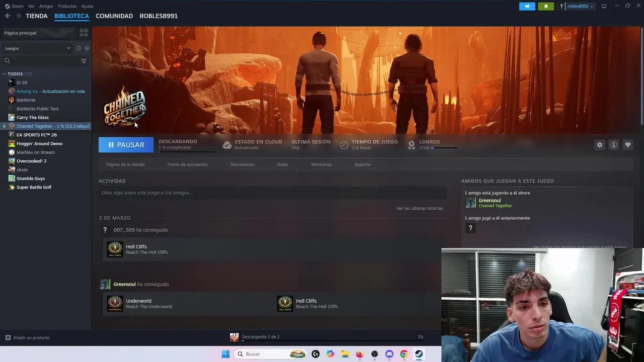The height and width of the screenshot is (362, 644).
Task: Click the add product plus icon
Action: [8, 337]
